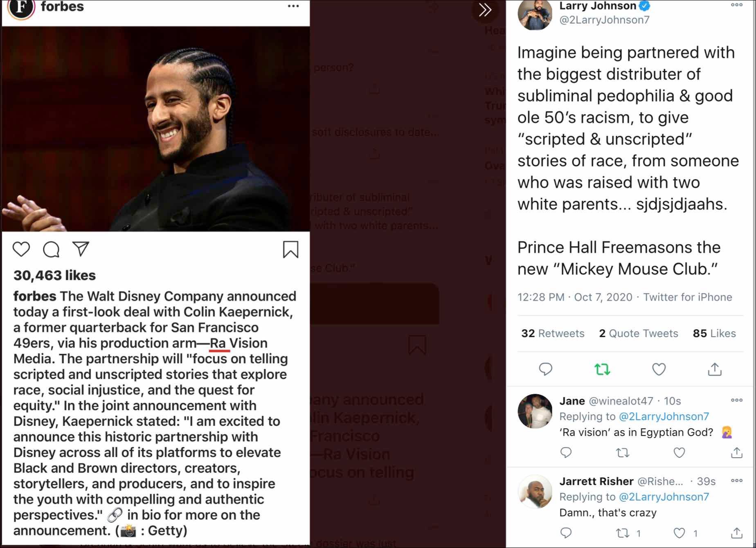Screen dimensions: 756x548
Task: Like Larry Johnson's main tweet
Action: pyautogui.click(x=659, y=369)
